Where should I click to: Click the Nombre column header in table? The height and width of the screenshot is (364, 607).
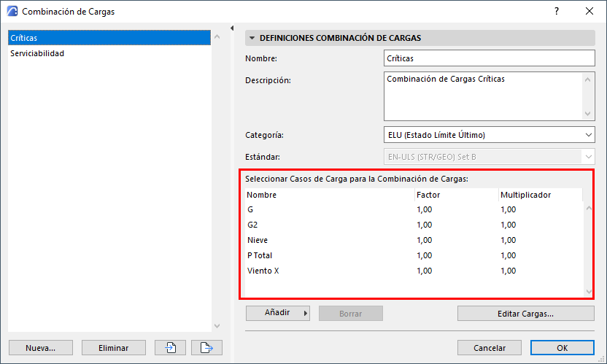[330, 195]
